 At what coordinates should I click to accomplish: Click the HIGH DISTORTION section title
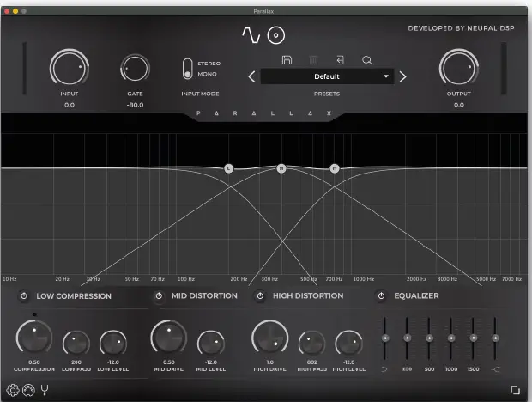pos(308,295)
